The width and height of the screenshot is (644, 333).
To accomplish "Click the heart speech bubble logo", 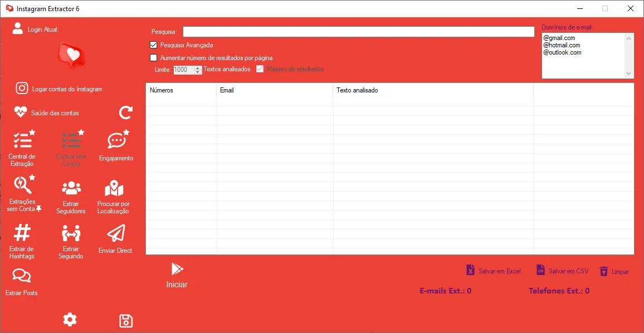I will point(72,55).
